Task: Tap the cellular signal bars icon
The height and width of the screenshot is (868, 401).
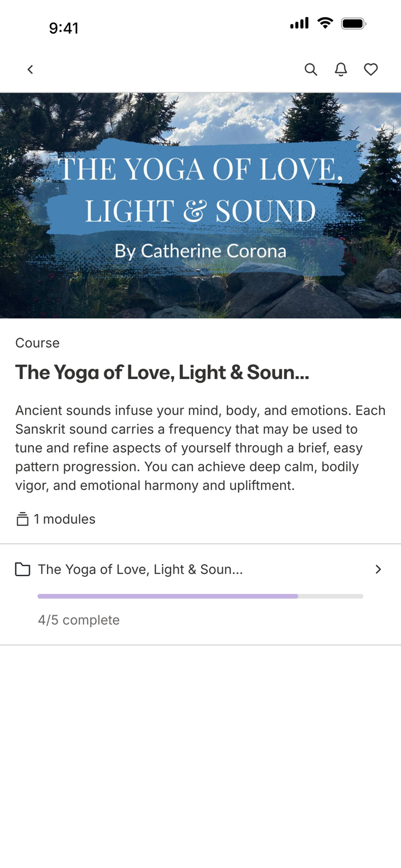Action: tap(299, 24)
